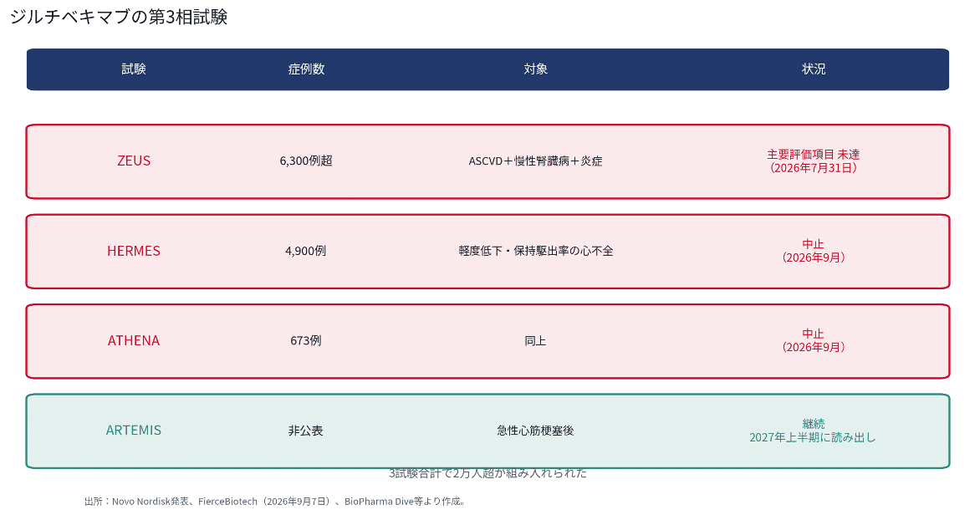Select the 試験 column header
The height and width of the screenshot is (520, 980).
point(133,69)
